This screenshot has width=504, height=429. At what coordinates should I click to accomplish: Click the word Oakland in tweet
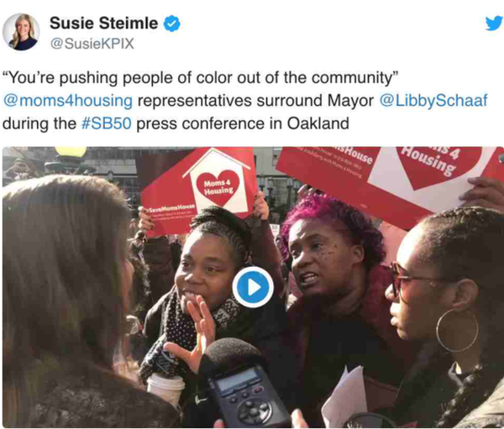318,123
